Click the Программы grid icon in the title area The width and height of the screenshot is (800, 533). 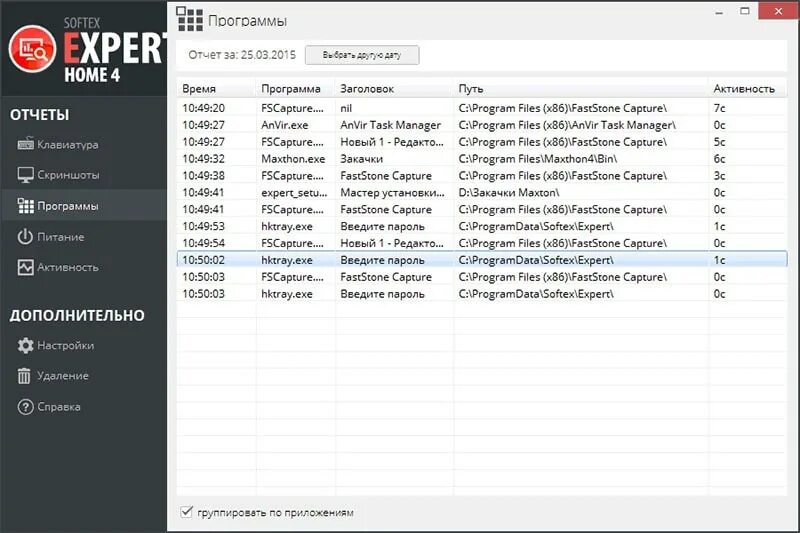tap(189, 19)
